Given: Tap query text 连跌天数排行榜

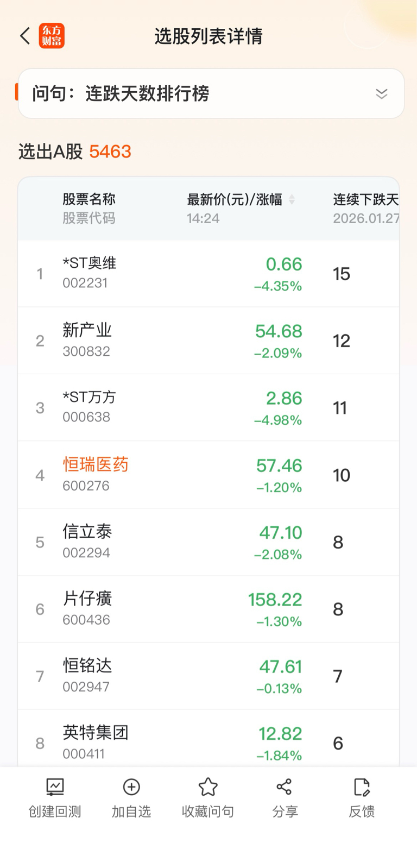Looking at the screenshot, I should (147, 93).
